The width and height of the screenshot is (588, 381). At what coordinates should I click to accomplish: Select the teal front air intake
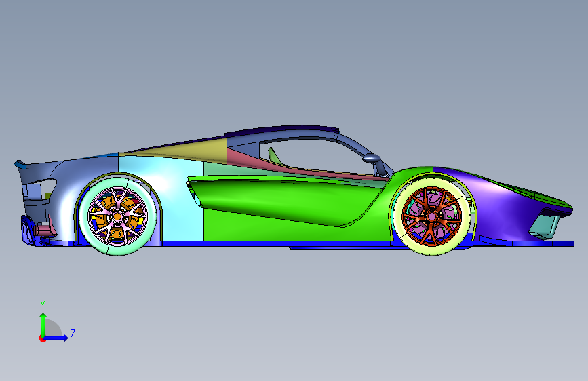[545, 226]
